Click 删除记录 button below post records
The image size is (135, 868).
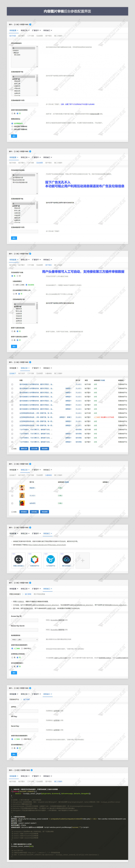click(24, 448)
